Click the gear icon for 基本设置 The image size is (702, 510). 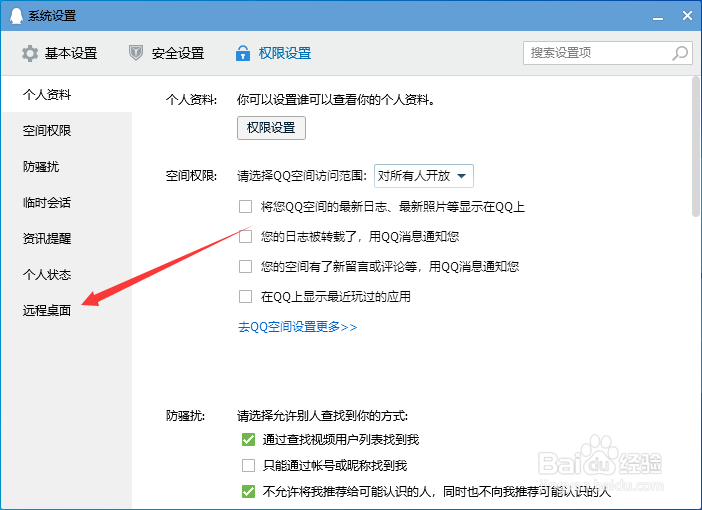coord(30,53)
